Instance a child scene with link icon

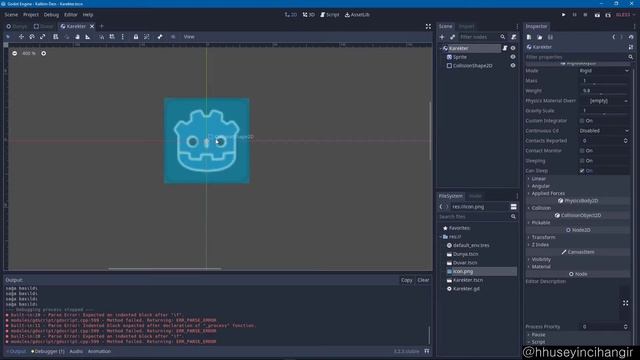[x=453, y=37]
